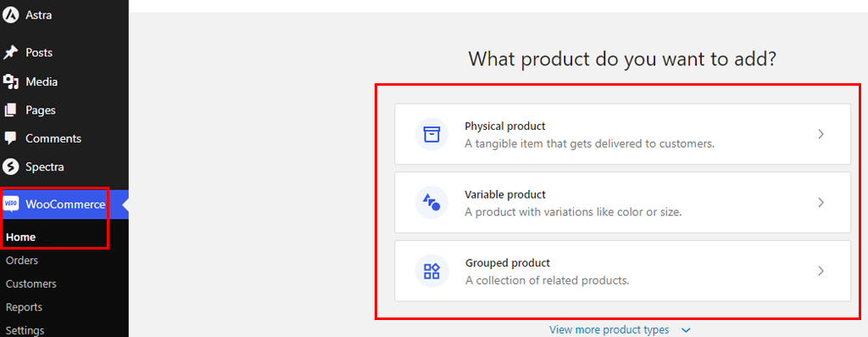Click the Comments speech bubble icon
Screen dimensions: 868x337
tap(10, 138)
